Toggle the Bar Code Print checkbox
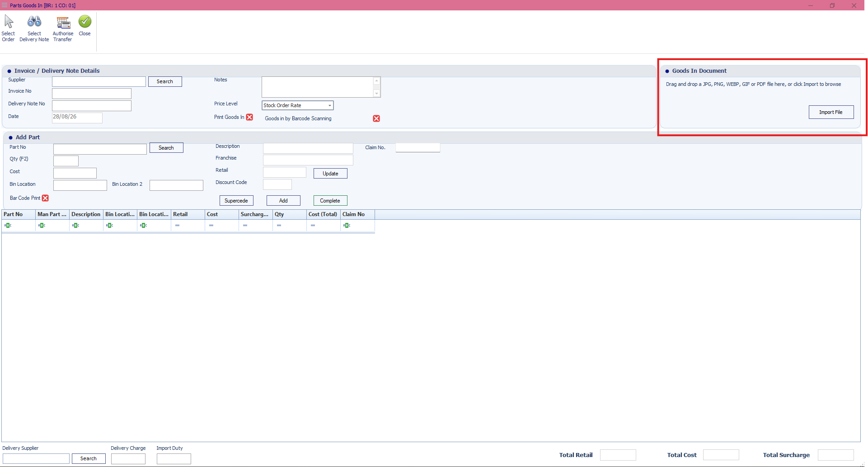Viewport: 868px width, 467px height. [45, 198]
